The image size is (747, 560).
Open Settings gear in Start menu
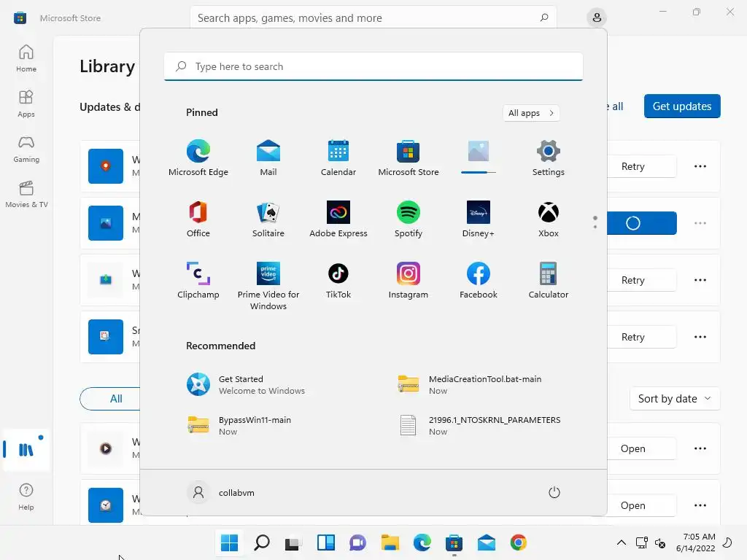pos(549,158)
